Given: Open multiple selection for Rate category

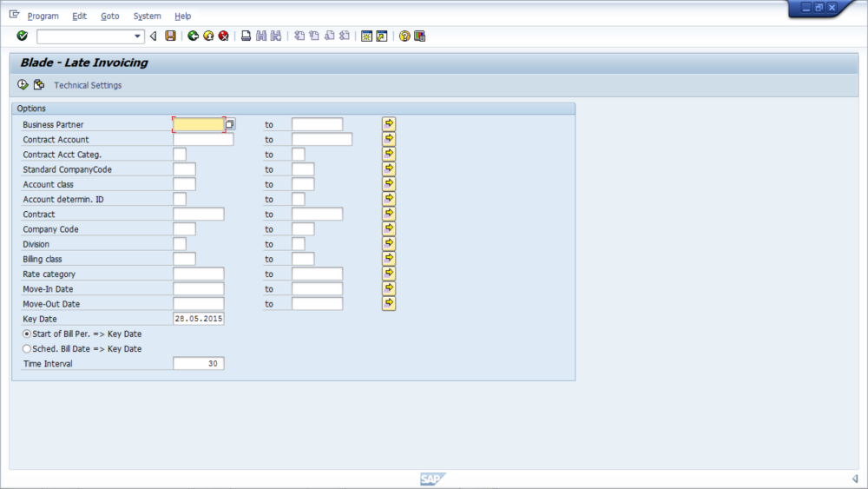Looking at the screenshot, I should click(x=389, y=273).
